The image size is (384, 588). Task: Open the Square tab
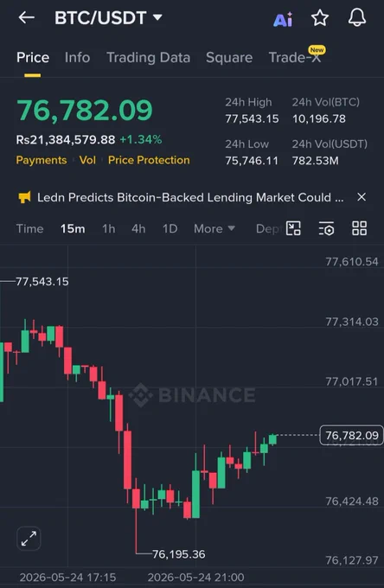point(229,57)
